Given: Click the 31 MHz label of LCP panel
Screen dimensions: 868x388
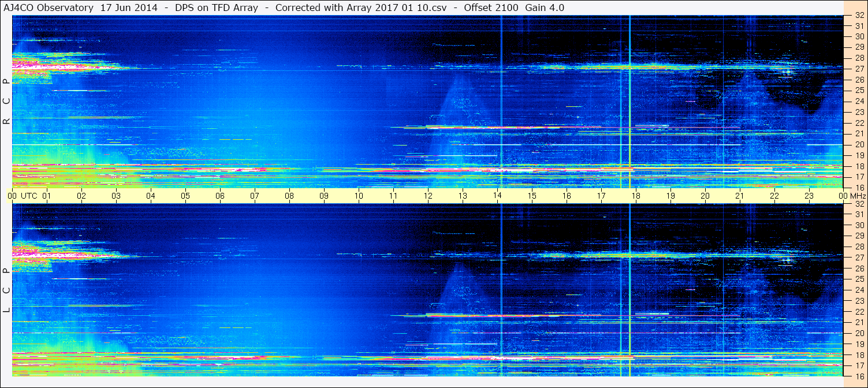Looking at the screenshot, I should pyautogui.click(x=859, y=214).
